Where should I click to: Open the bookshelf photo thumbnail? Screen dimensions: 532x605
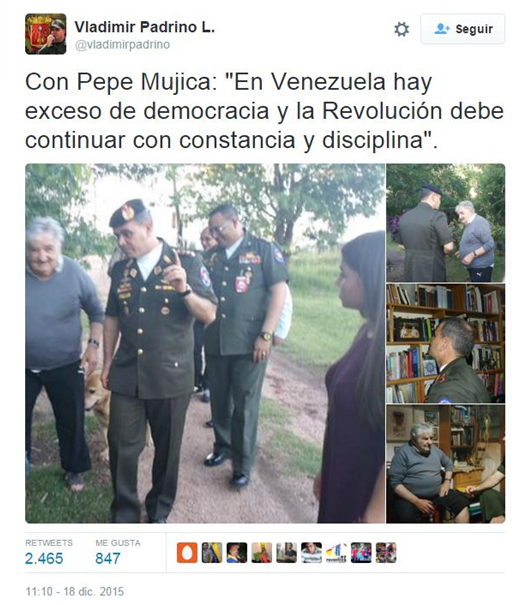(446, 343)
